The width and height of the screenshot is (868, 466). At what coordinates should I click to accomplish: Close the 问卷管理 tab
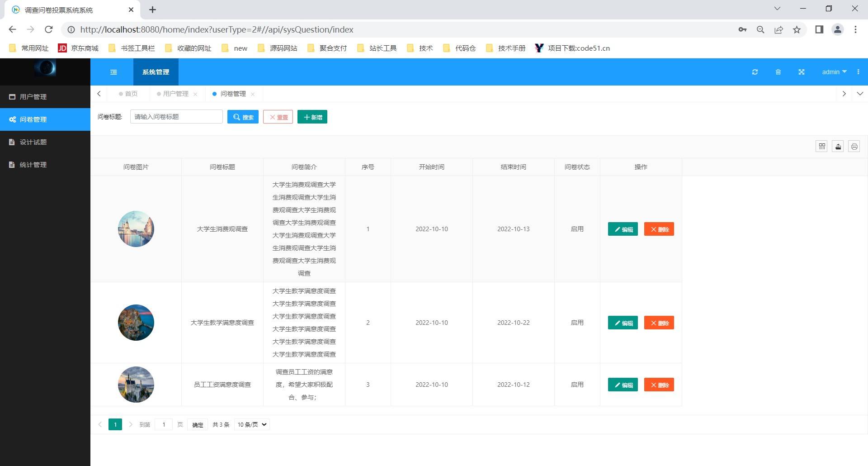(253, 94)
